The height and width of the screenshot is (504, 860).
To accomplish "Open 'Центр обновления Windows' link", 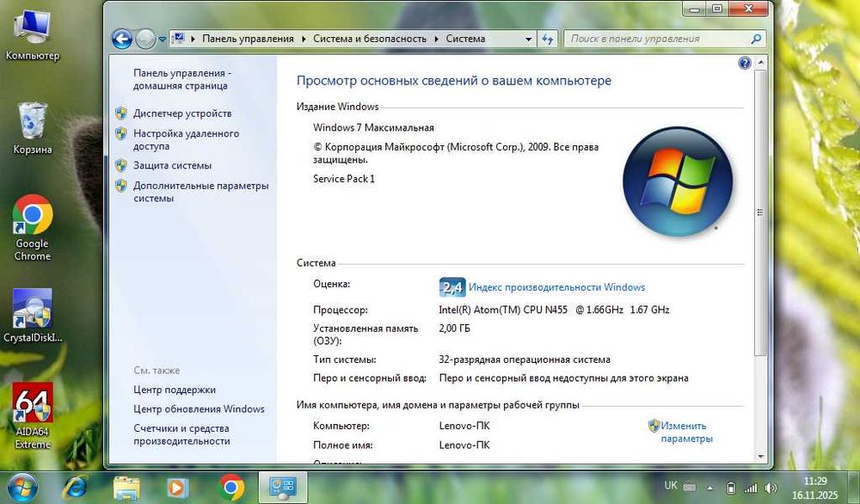I will (199, 409).
